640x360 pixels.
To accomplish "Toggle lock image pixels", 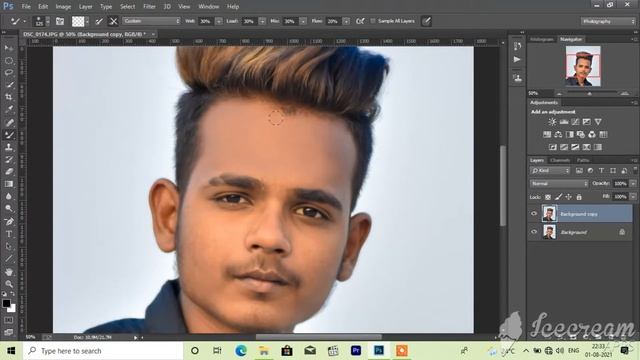I will click(558, 197).
